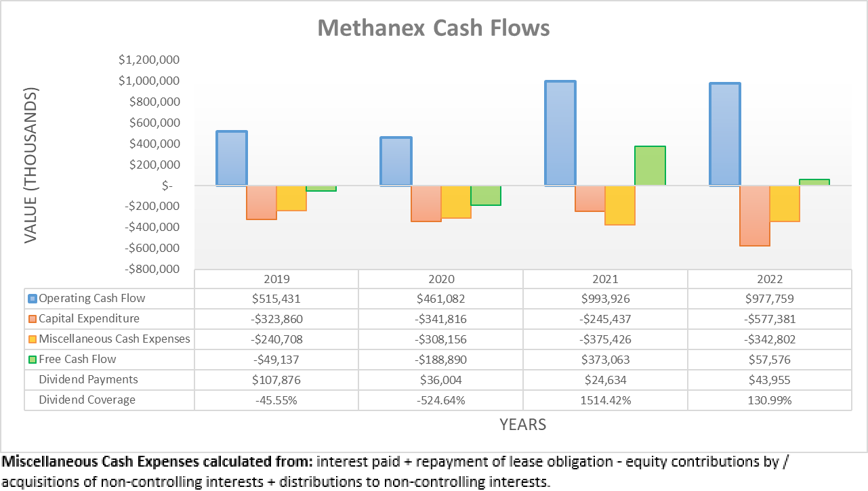Click the 2022 column header
868x491 pixels.
pos(770,279)
